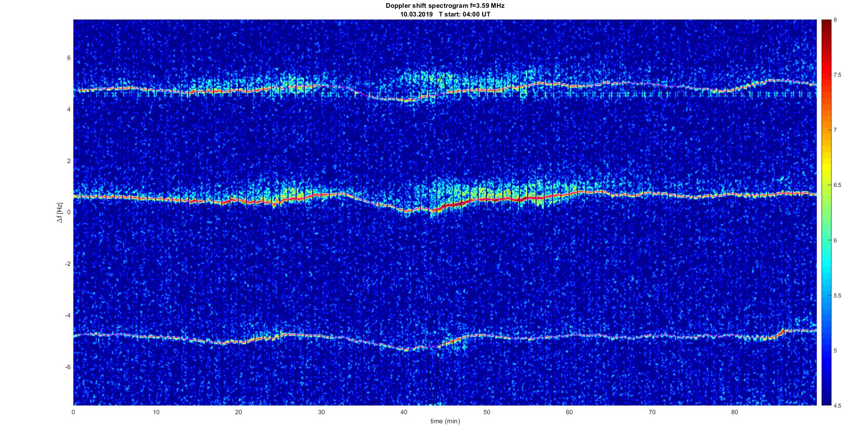The height and width of the screenshot is (435, 868).
Task: Click the colorbar tick label '8'
Action: pos(835,20)
